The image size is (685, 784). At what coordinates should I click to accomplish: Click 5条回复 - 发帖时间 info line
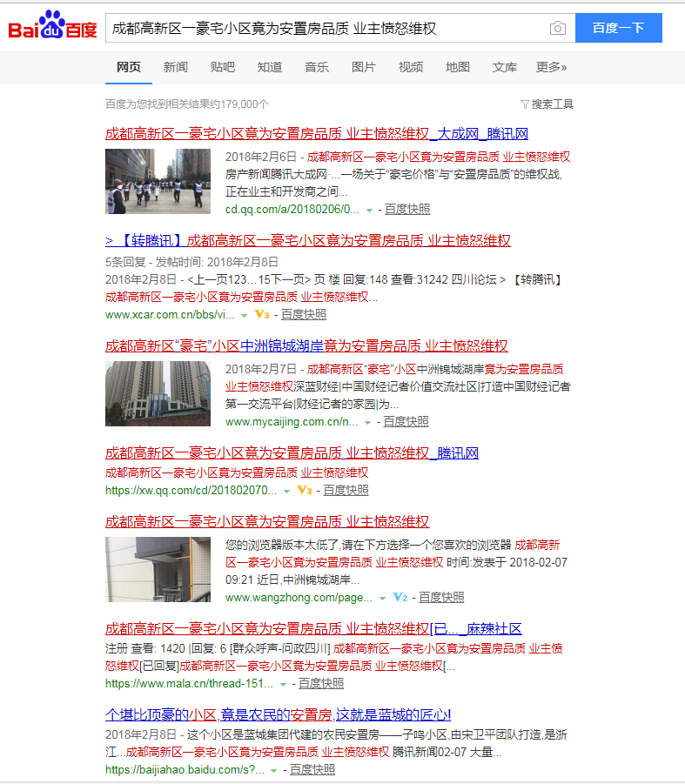click(191, 262)
